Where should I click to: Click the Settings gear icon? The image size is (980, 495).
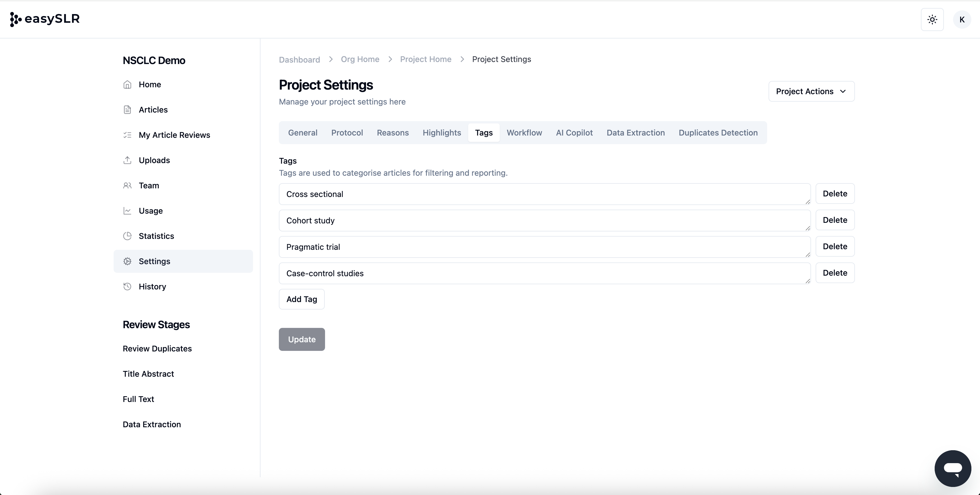pos(127,261)
